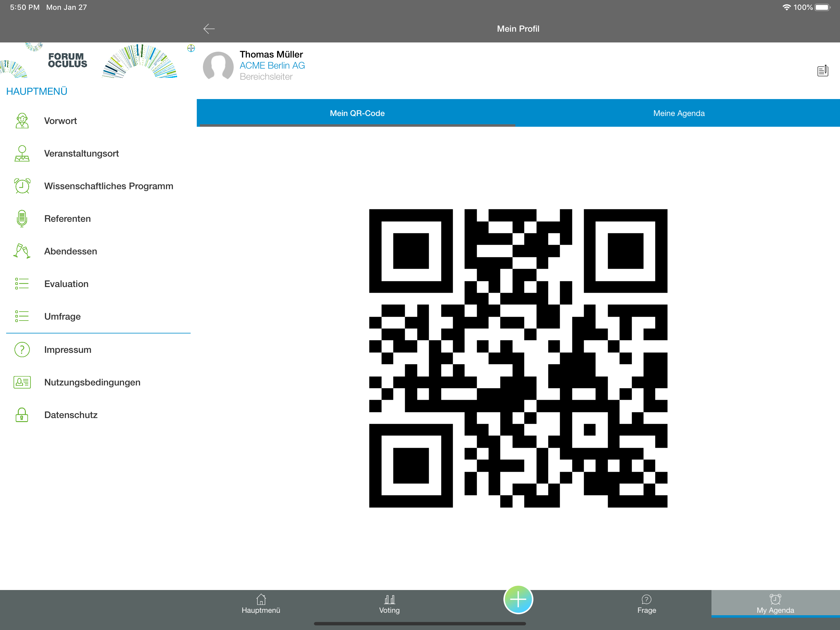Tap the back arrow in header
This screenshot has width=840, height=630.
click(209, 29)
